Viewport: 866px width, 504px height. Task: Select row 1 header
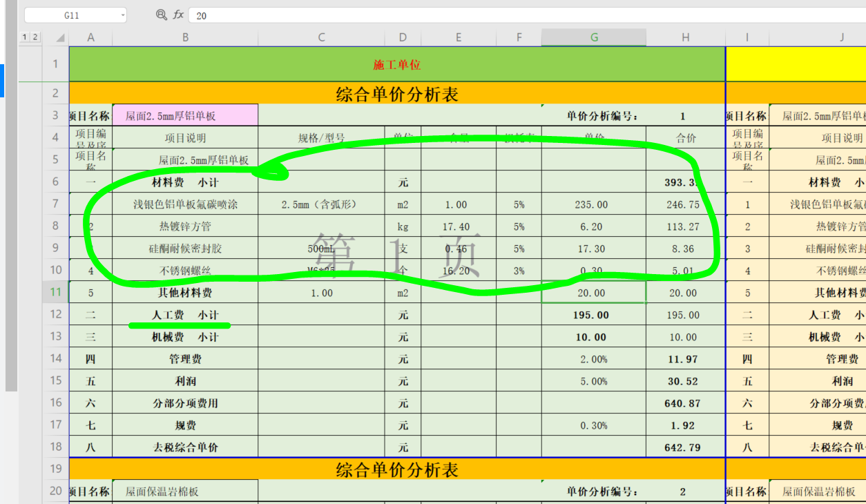[56, 64]
